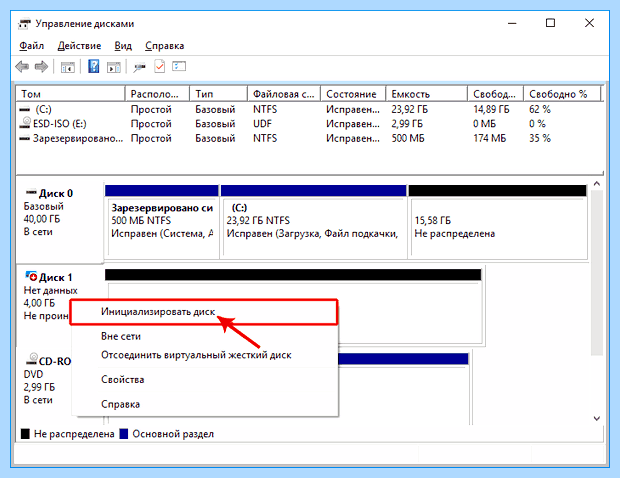The image size is (620, 478).
Task: Sort by the Тип column header
Action: (219, 94)
